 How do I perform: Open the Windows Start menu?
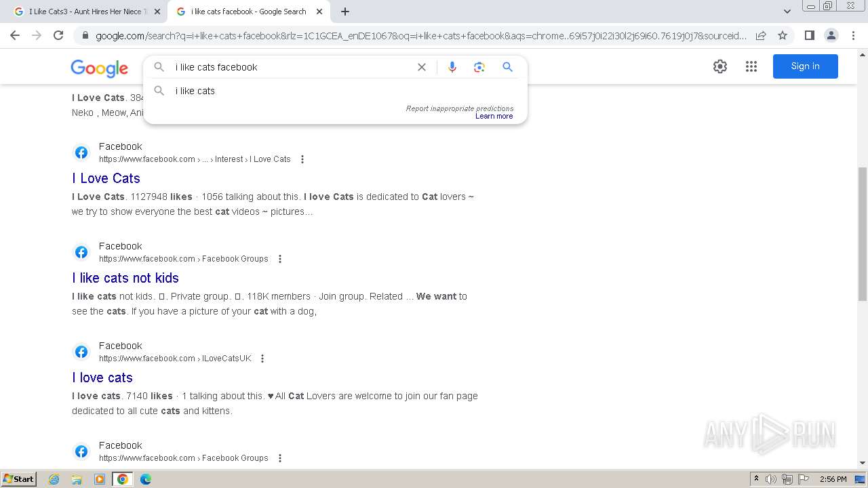click(x=19, y=479)
